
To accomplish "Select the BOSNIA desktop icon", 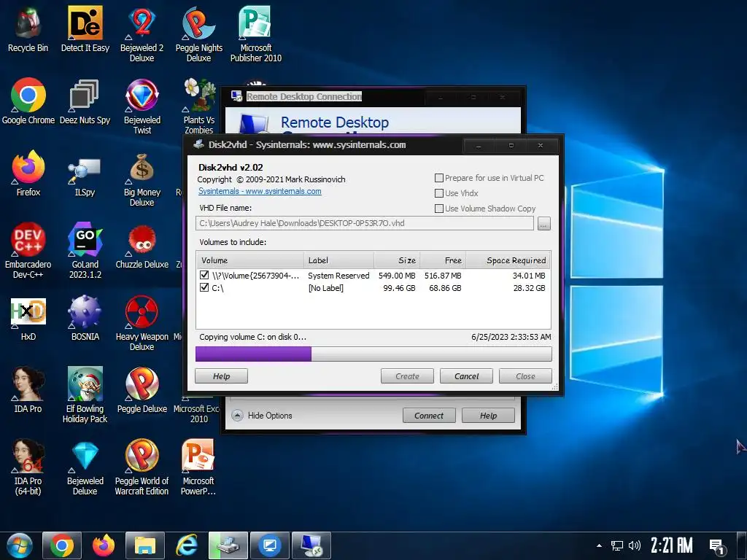I will coord(85,318).
